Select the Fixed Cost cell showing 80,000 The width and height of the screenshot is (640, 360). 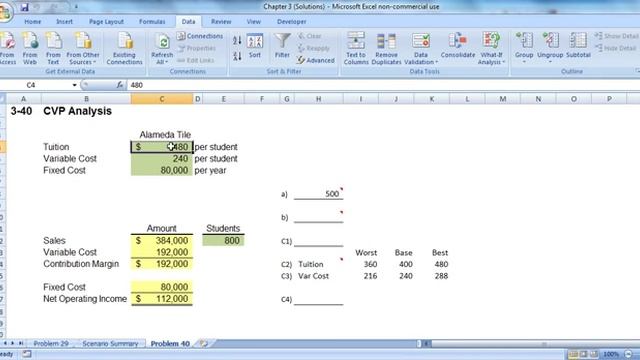162,171
